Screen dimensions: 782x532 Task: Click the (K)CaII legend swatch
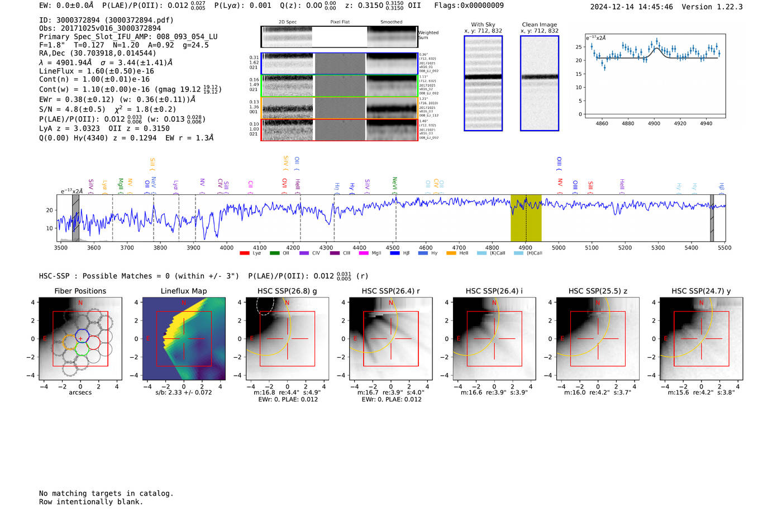point(481,253)
